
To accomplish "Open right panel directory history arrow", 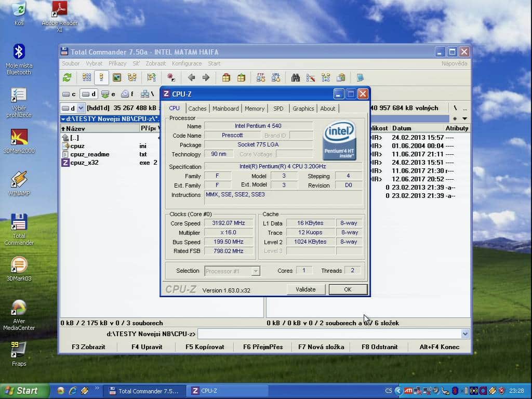I will coord(465,119).
